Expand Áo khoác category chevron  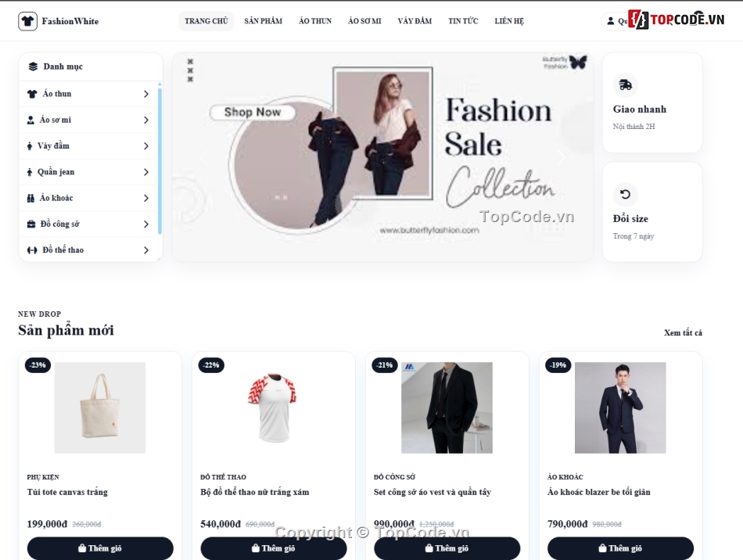click(x=146, y=198)
